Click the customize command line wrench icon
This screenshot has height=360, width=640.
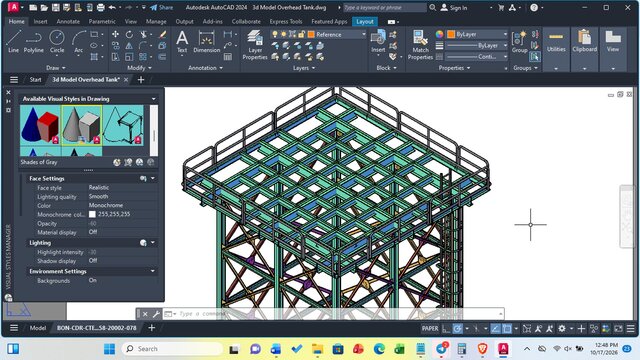156,314
